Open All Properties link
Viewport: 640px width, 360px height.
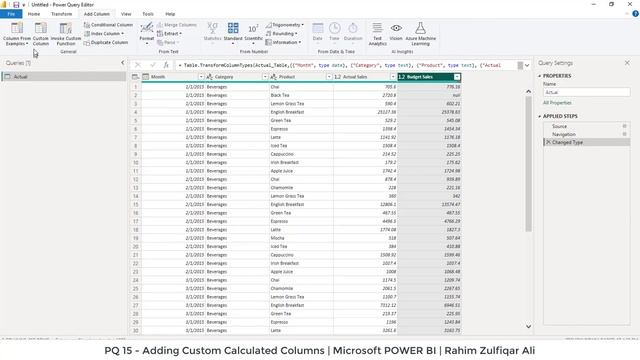557,103
